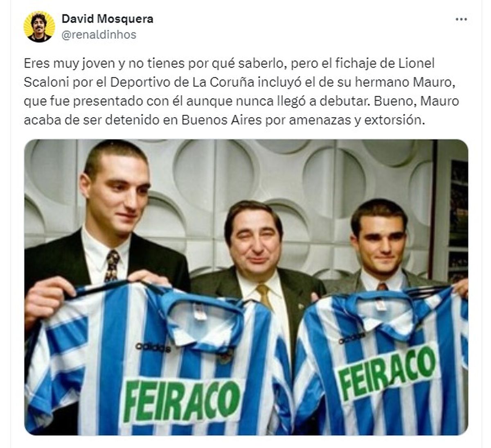The image size is (491, 448).
Task: Open the @renaldinhos handle link
Action: pyautogui.click(x=99, y=35)
